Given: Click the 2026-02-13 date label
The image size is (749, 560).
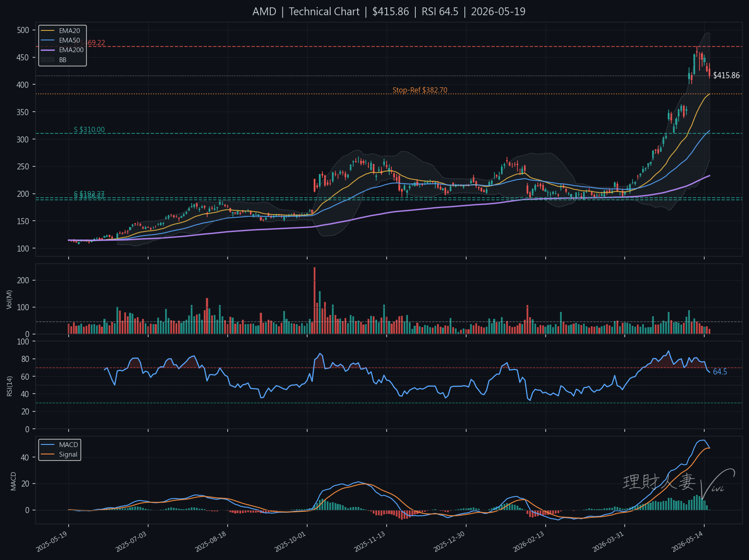Looking at the screenshot, I should (x=529, y=541).
